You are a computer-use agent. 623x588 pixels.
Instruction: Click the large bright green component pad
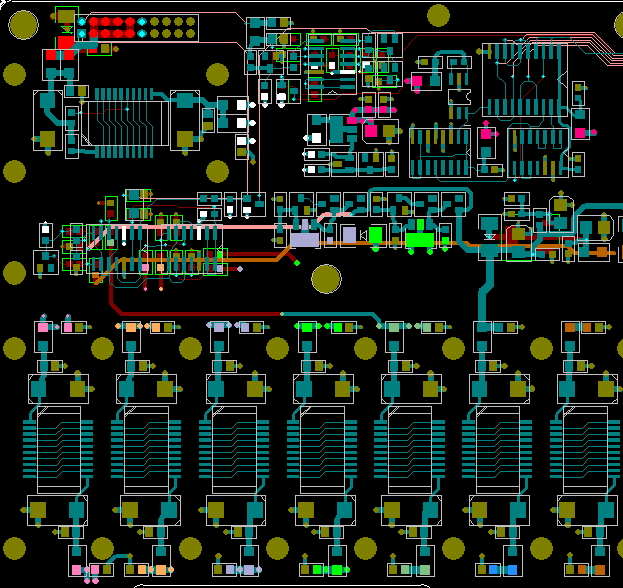click(419, 240)
